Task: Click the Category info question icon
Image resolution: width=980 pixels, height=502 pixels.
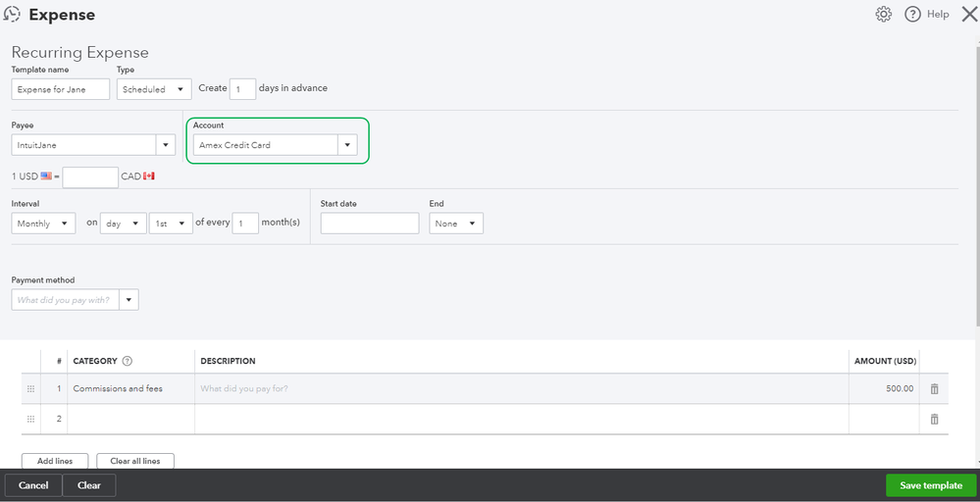Action: 128,362
